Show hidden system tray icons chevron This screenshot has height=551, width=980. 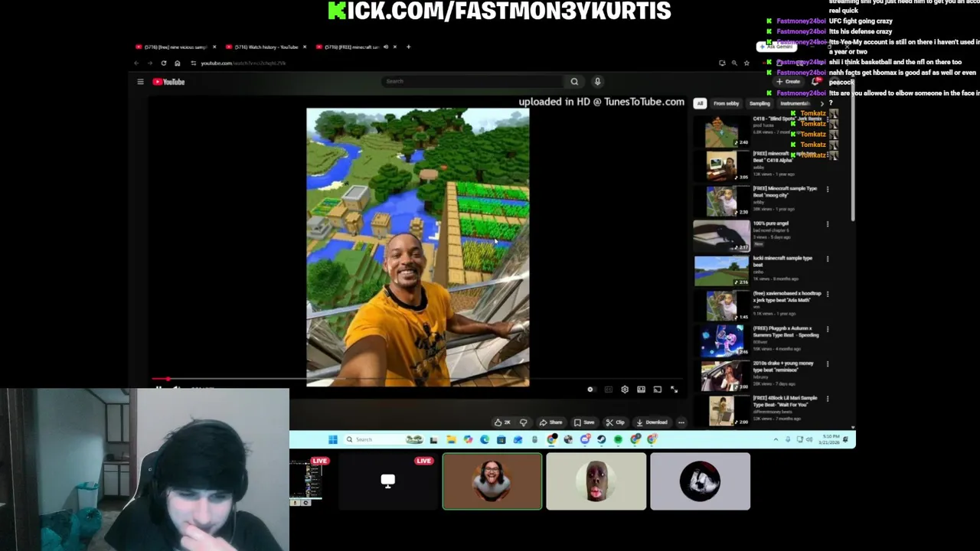tap(776, 439)
